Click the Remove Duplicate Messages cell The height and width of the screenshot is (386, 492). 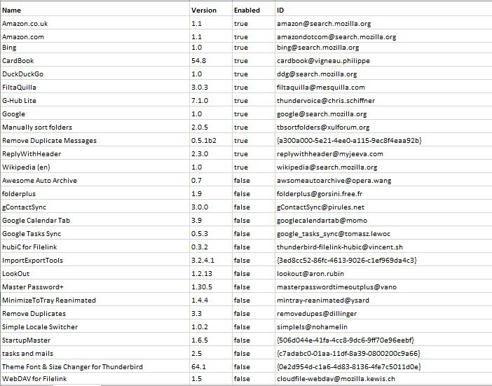pos(95,140)
